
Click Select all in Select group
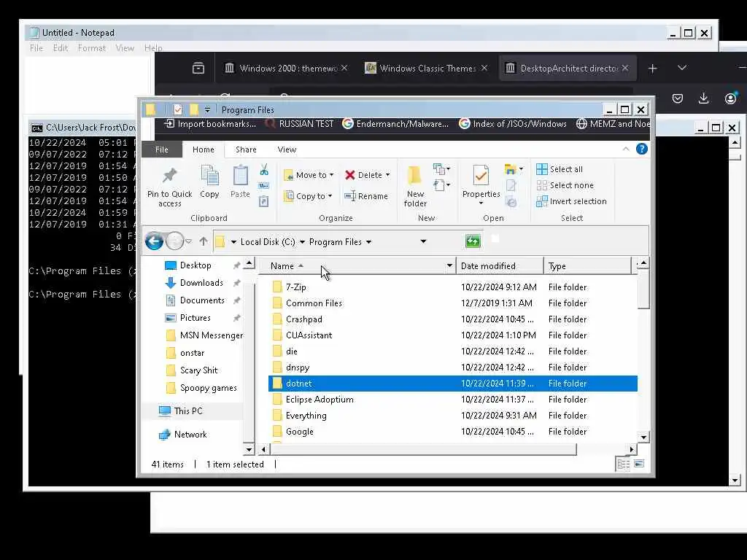tap(560, 169)
